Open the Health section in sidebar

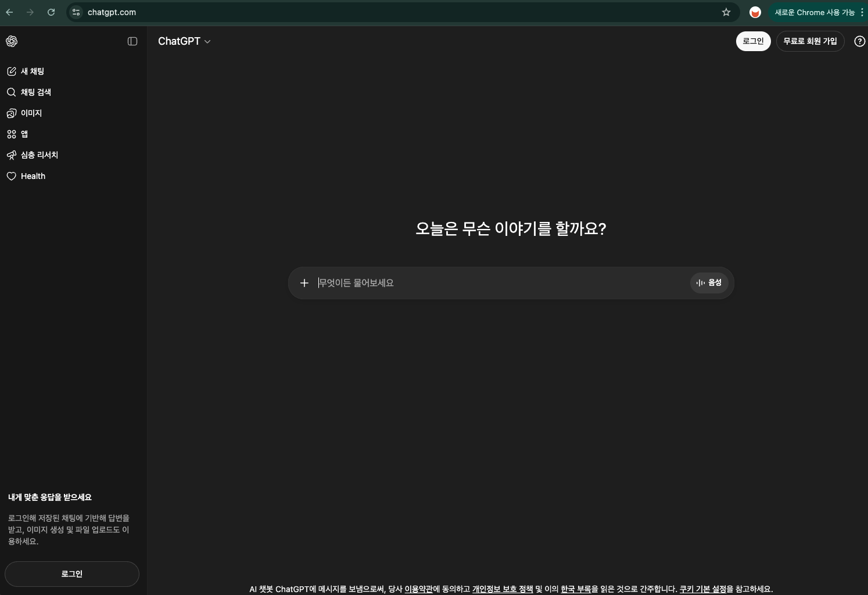(73, 176)
